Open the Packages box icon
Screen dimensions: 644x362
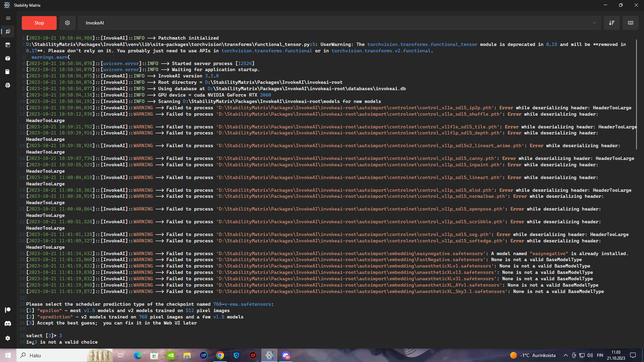pos(8,58)
